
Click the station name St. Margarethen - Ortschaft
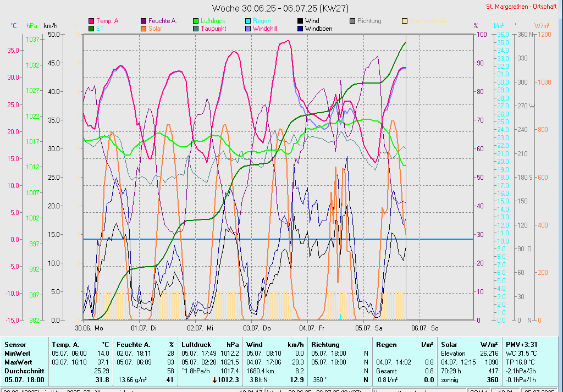pyautogui.click(x=521, y=7)
